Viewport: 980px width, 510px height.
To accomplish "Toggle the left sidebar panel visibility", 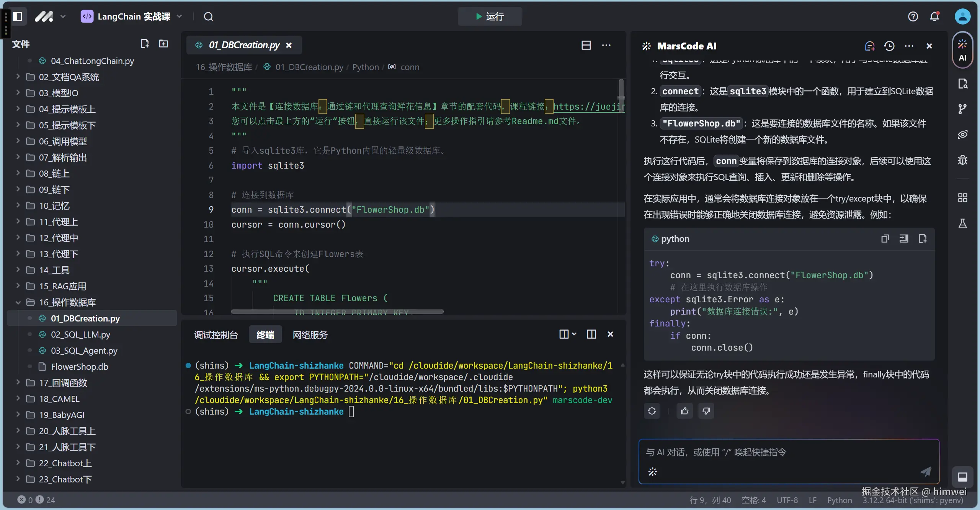I will point(18,16).
